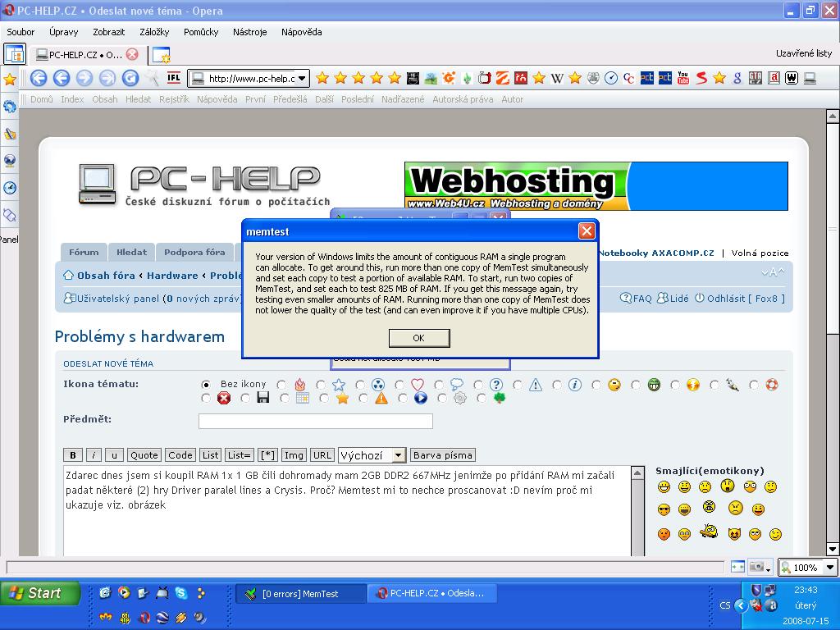Click the Webhosting banner ad
840x630 pixels.
[596, 186]
